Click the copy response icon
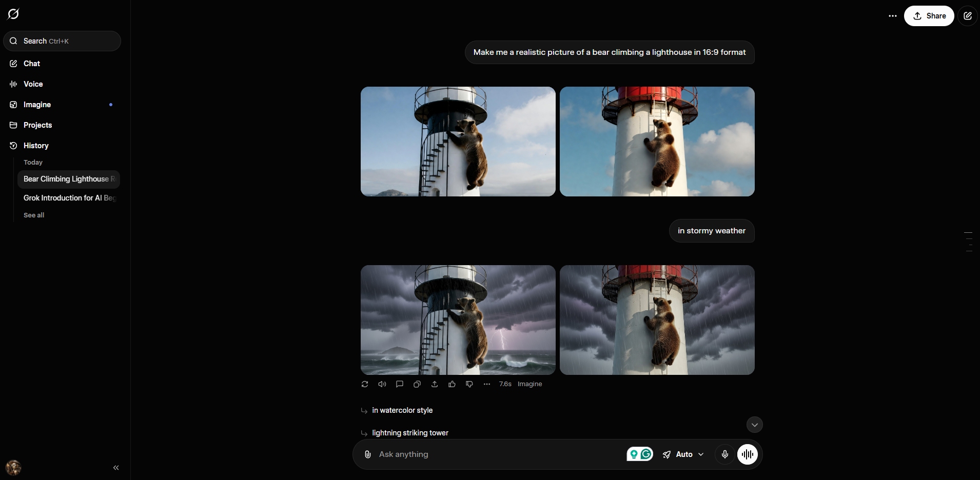 click(x=417, y=384)
